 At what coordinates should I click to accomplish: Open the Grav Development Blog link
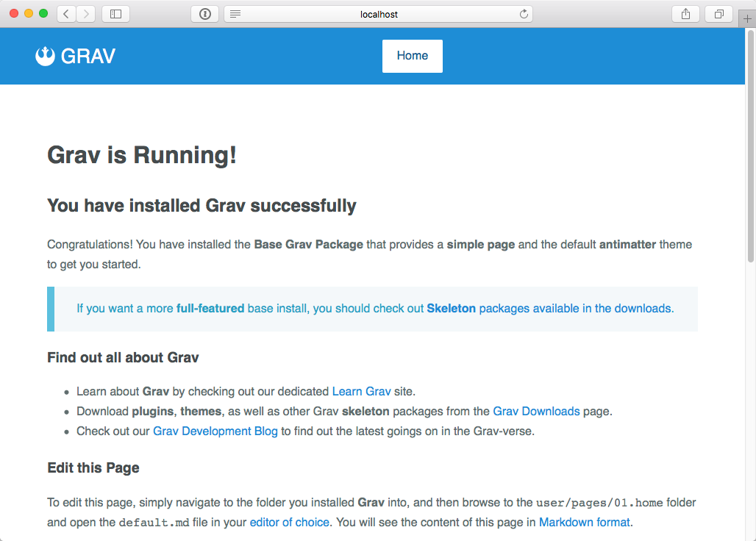click(215, 431)
